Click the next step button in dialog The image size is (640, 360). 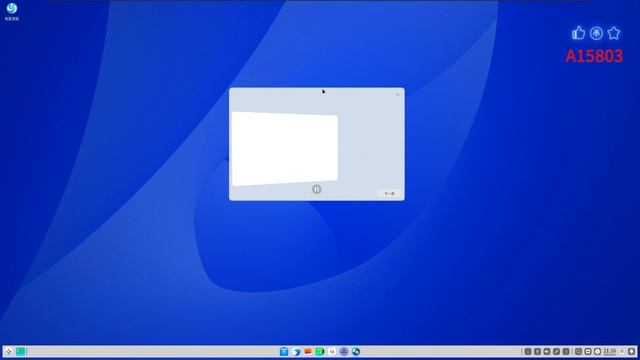tap(389, 193)
